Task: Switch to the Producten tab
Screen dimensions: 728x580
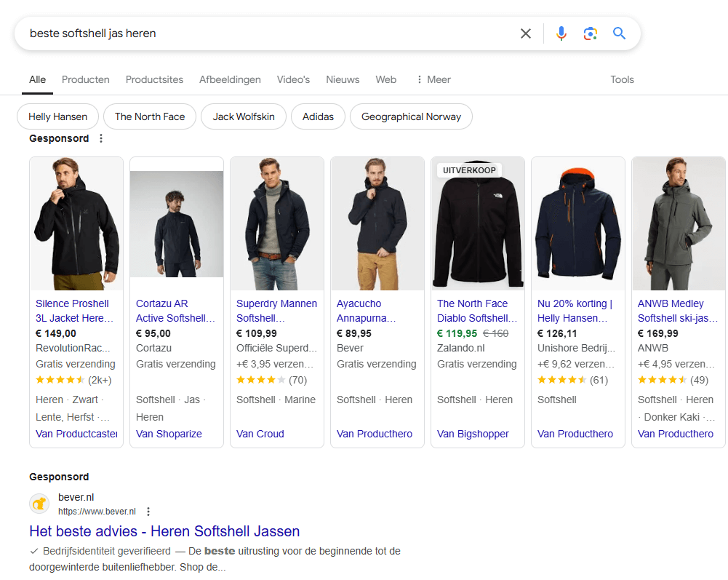Action: click(x=85, y=79)
